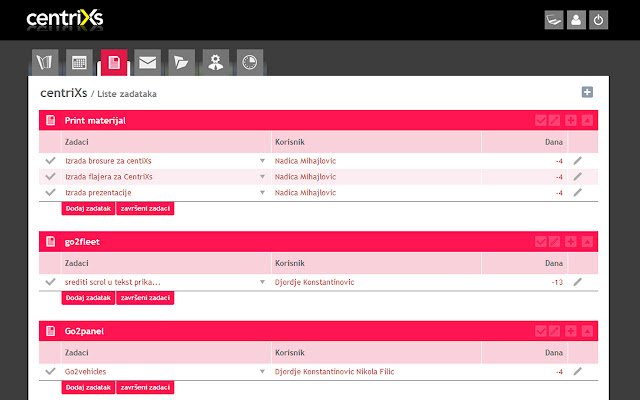640x400 pixels.
Task: Click plus icon in go2fleet header
Action: [571, 241]
